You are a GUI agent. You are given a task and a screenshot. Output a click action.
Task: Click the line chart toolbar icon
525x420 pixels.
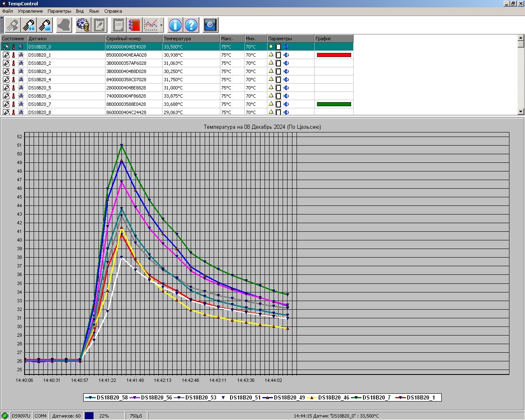coord(151,25)
